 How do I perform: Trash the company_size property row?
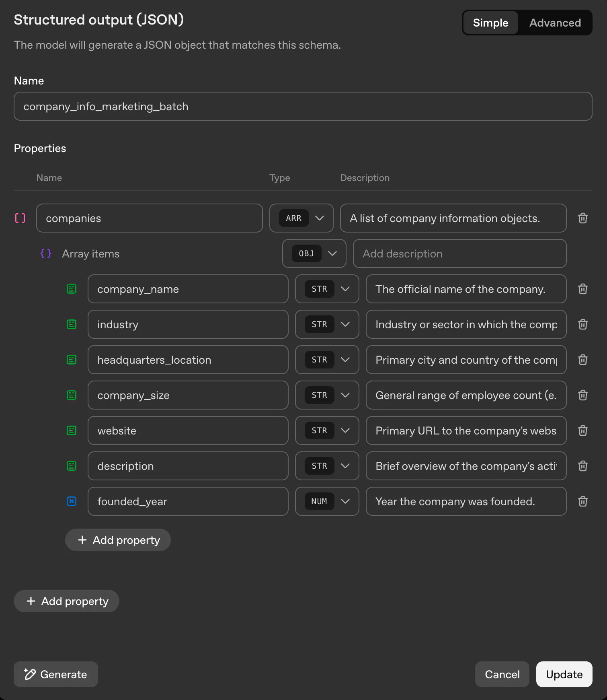[x=582, y=395]
